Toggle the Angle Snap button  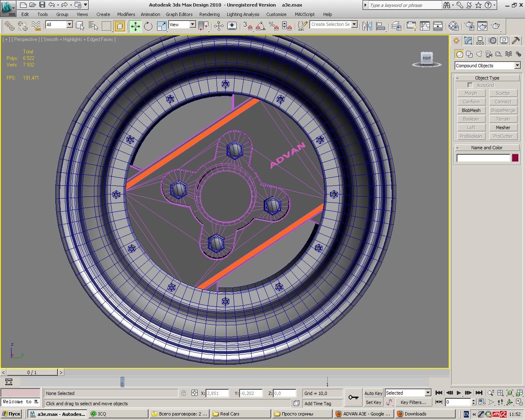click(260, 26)
